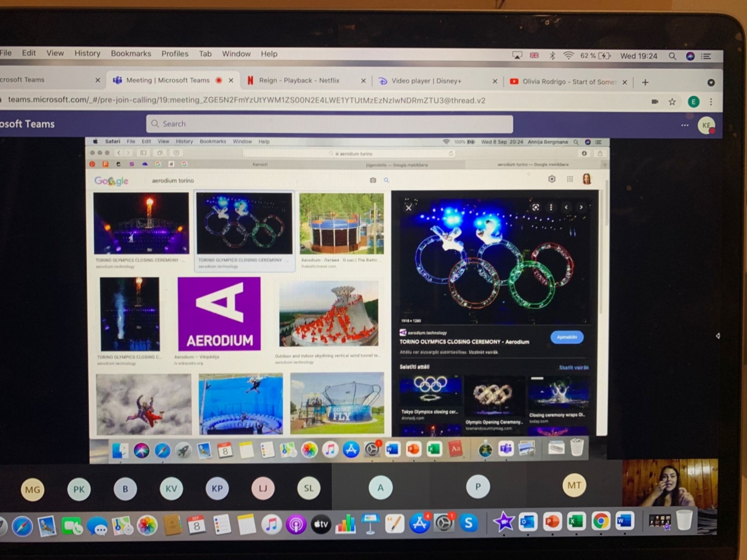Open Messages from the Dock

click(x=97, y=526)
